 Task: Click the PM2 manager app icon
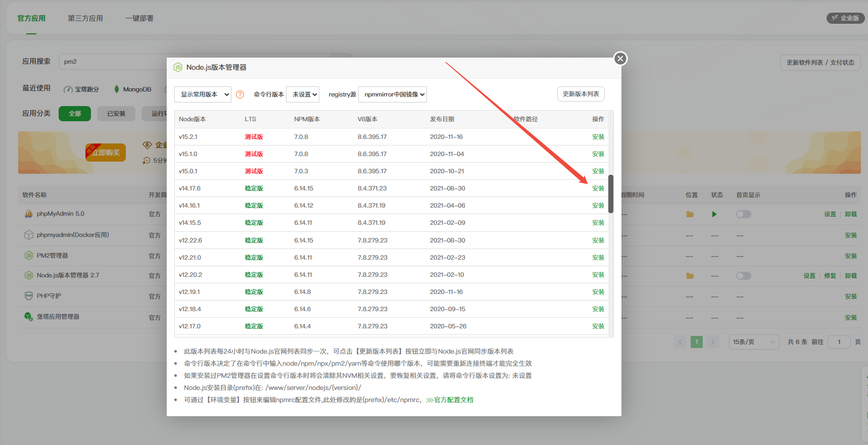click(x=29, y=256)
